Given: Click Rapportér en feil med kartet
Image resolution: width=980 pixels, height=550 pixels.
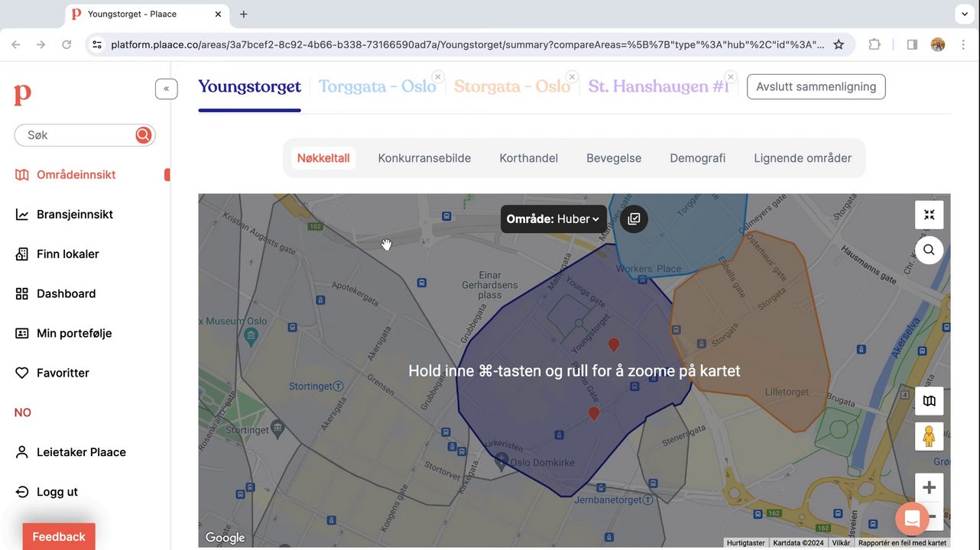Looking at the screenshot, I should click(902, 543).
